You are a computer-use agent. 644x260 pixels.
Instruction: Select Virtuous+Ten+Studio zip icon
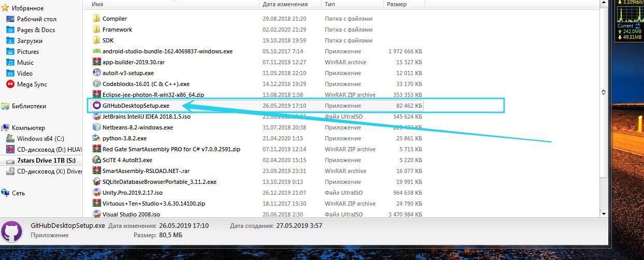[96, 204]
